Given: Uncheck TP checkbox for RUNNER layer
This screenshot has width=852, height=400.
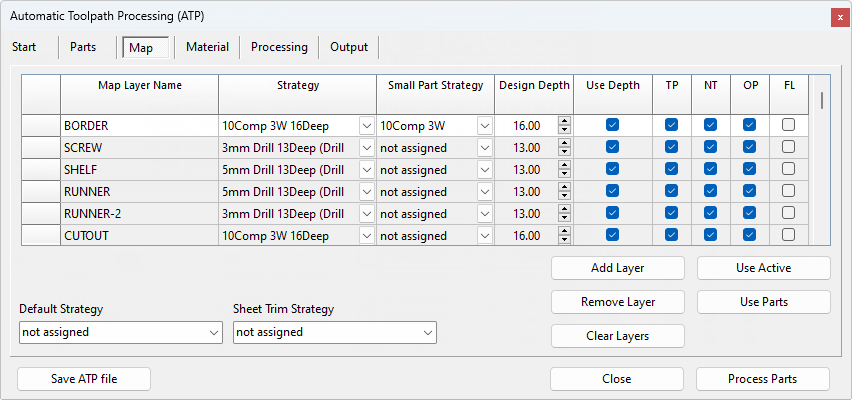Looking at the screenshot, I should [672, 192].
